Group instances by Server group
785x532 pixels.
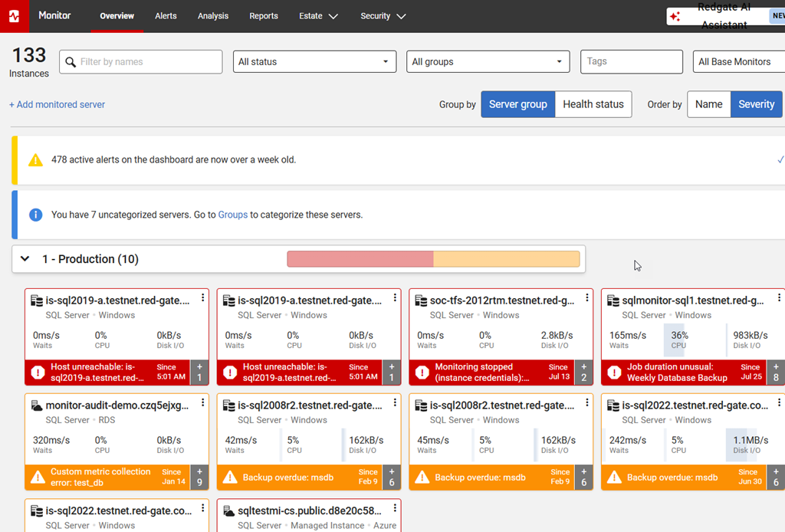tap(517, 104)
